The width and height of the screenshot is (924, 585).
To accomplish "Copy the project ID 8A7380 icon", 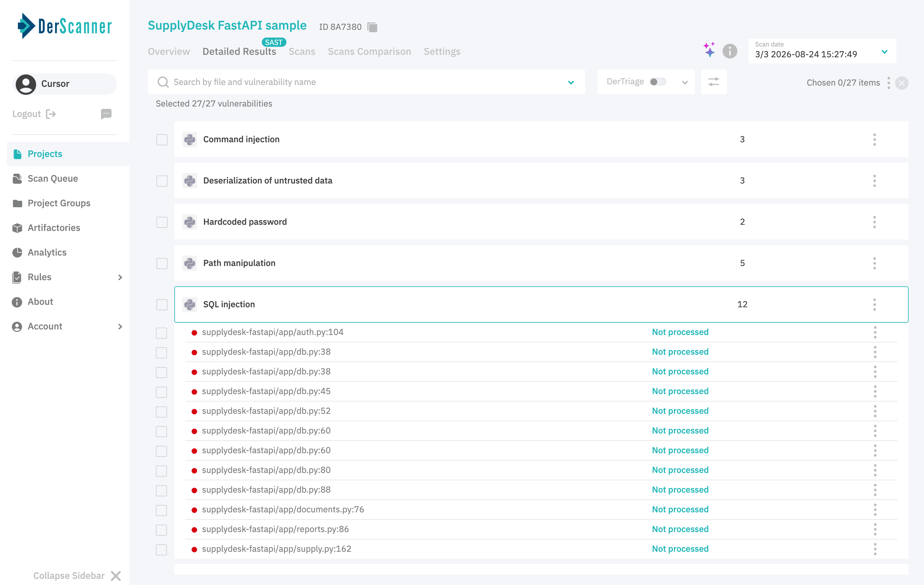I will coord(372,27).
